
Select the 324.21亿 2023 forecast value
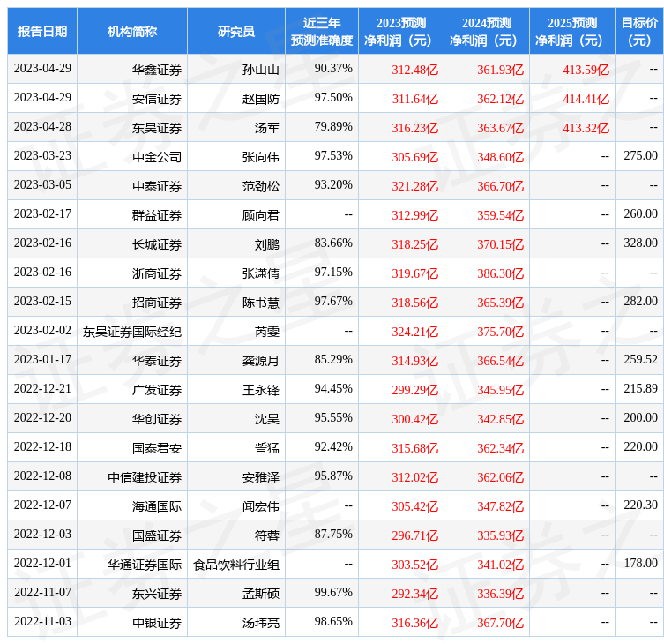pos(414,332)
